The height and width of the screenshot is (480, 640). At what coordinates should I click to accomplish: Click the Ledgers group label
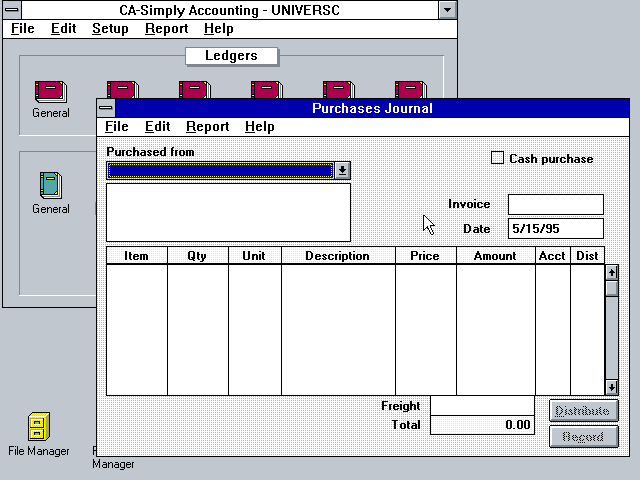coord(231,56)
